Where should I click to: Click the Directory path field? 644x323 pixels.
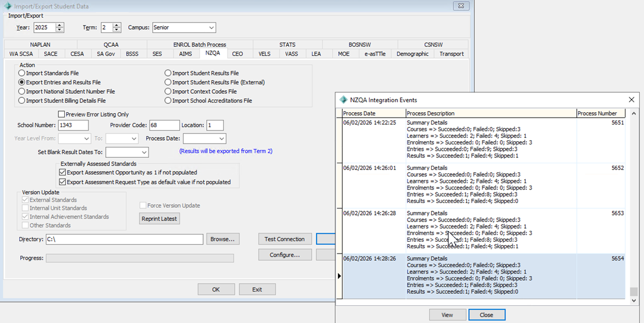pos(124,239)
